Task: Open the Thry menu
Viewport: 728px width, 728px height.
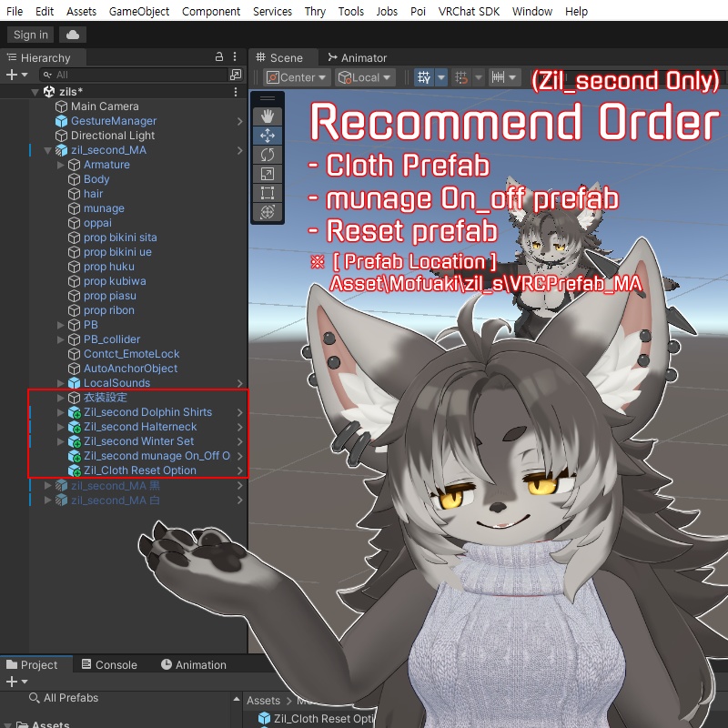Action: point(315,11)
